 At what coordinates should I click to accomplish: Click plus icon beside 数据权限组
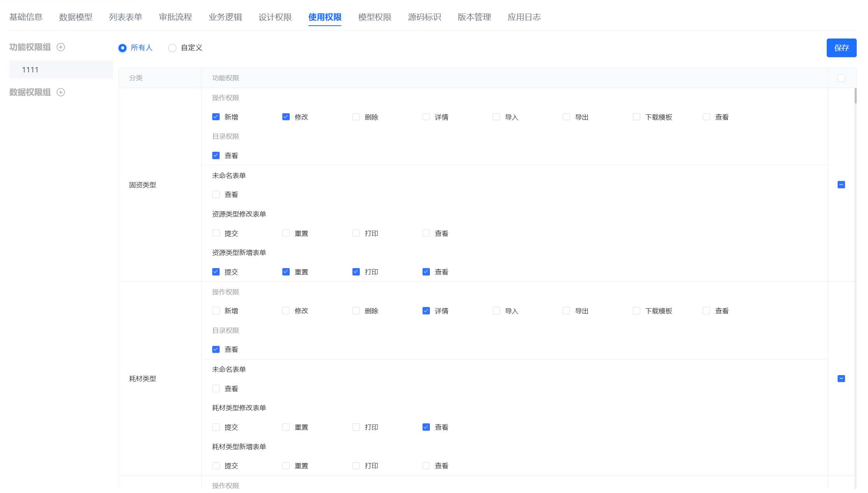pyautogui.click(x=61, y=92)
